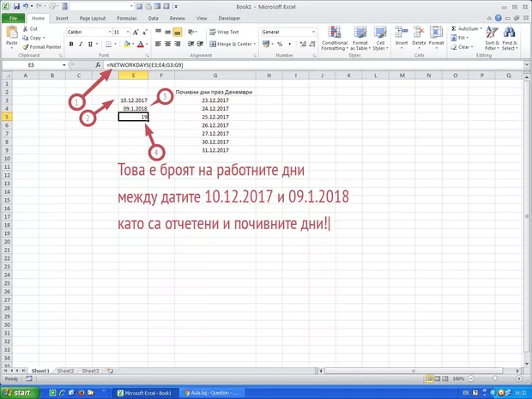Click the Windows start button
Screen dimensions: 532x399
pos(20,393)
